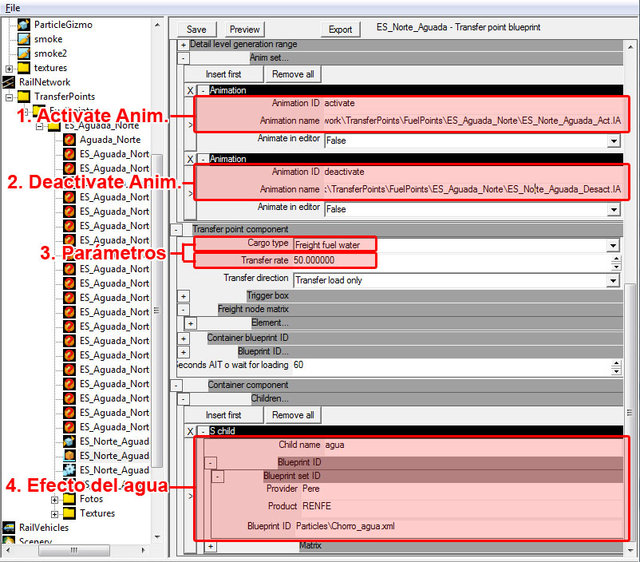This screenshot has width=640, height=562.
Task: Select the smoke2 blueprint icon
Action: [x=22, y=53]
